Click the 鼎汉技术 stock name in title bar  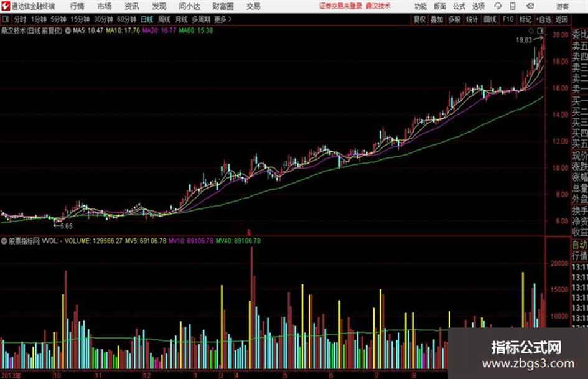point(378,6)
